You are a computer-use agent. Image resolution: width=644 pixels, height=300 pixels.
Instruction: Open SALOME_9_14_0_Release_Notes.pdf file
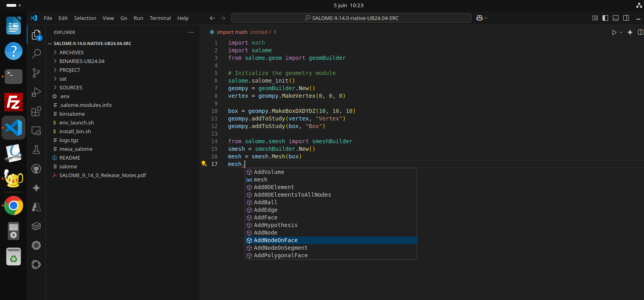click(x=102, y=175)
